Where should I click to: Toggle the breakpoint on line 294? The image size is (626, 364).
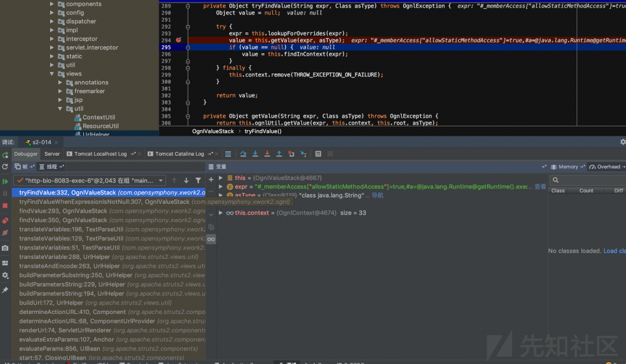pyautogui.click(x=178, y=40)
